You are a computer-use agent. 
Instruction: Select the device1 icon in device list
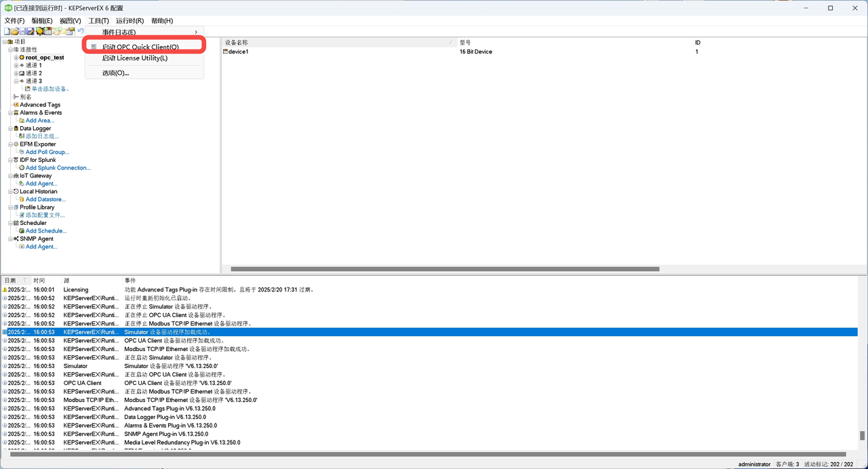point(226,52)
